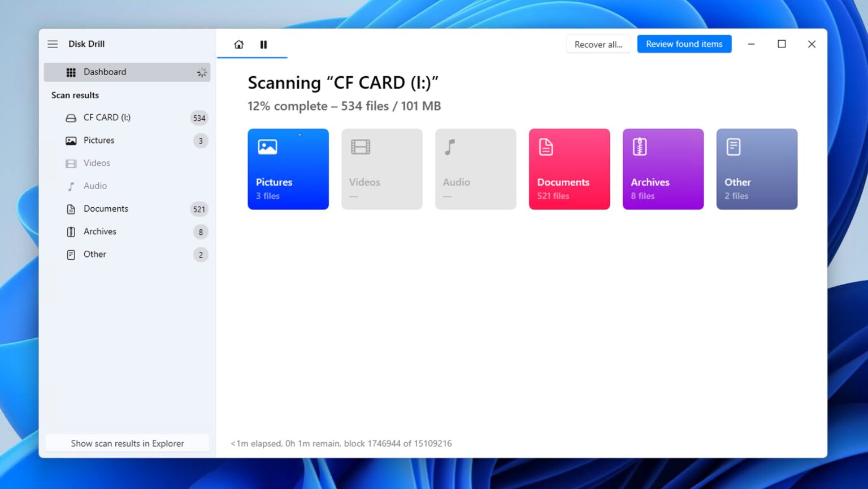Image resolution: width=868 pixels, height=489 pixels.
Task: Click Show scan results in Explorer
Action: coord(127,443)
